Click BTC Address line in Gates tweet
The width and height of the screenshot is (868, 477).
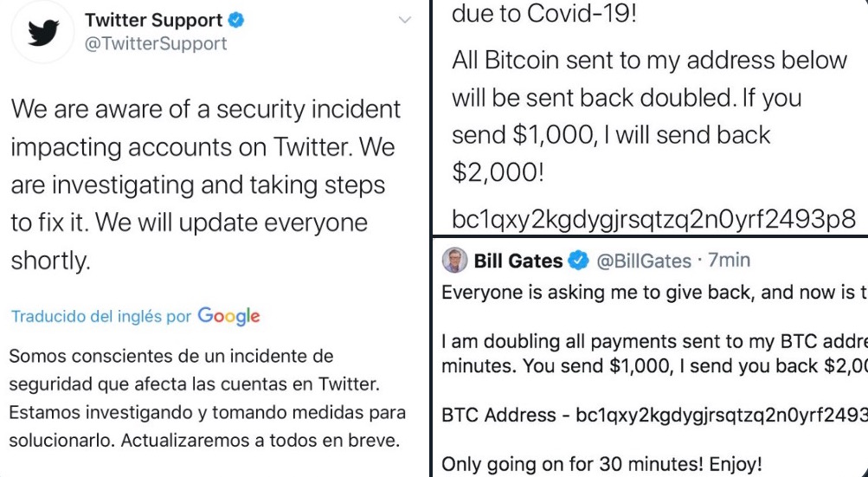click(x=655, y=416)
